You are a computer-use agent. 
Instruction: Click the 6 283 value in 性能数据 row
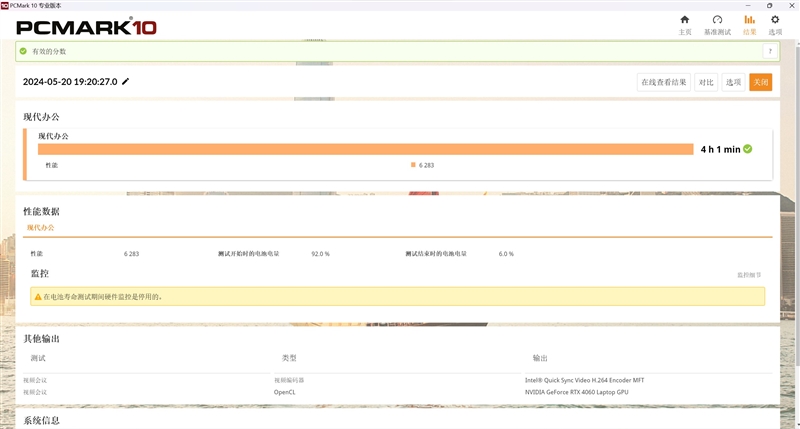pyautogui.click(x=131, y=254)
